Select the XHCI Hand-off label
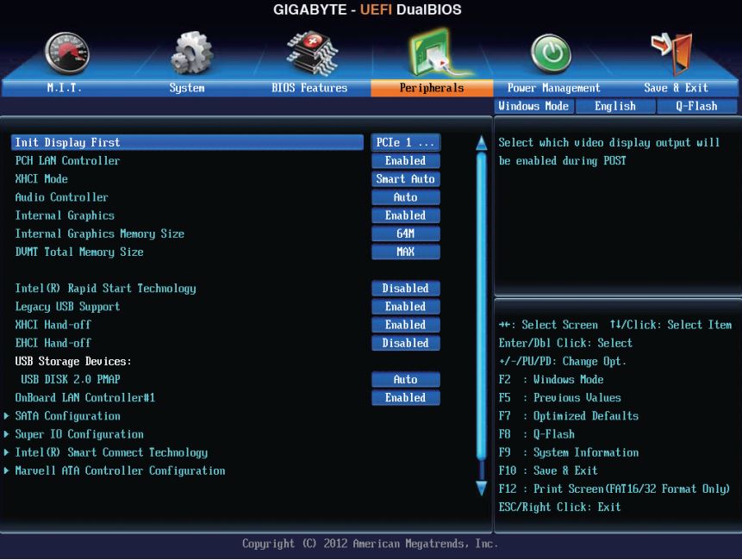742x560 pixels. (x=53, y=325)
